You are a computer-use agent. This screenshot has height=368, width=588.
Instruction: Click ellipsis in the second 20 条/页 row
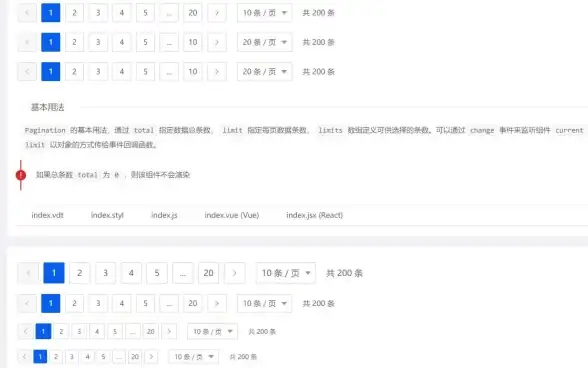pos(169,71)
